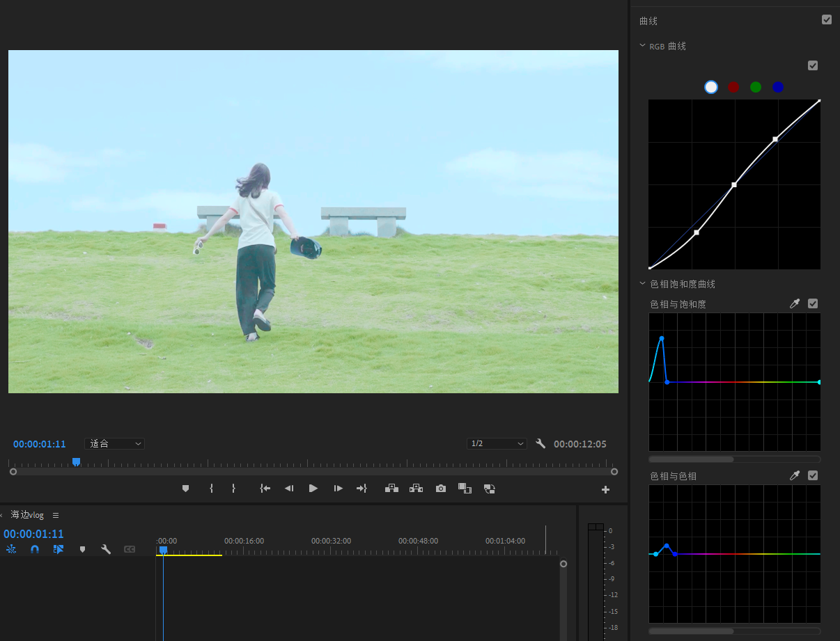840x641 pixels.
Task: Click the Hue vs Saturation horizontal scrollbar
Action: point(691,459)
